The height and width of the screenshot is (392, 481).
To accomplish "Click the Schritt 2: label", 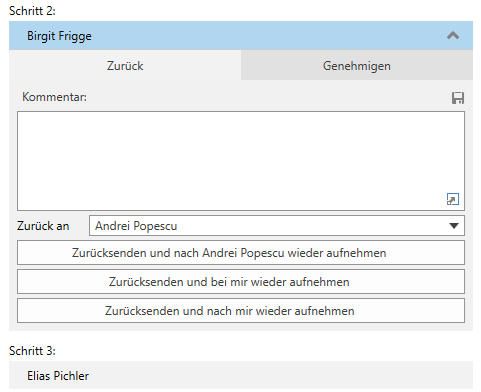I will click(x=32, y=11).
